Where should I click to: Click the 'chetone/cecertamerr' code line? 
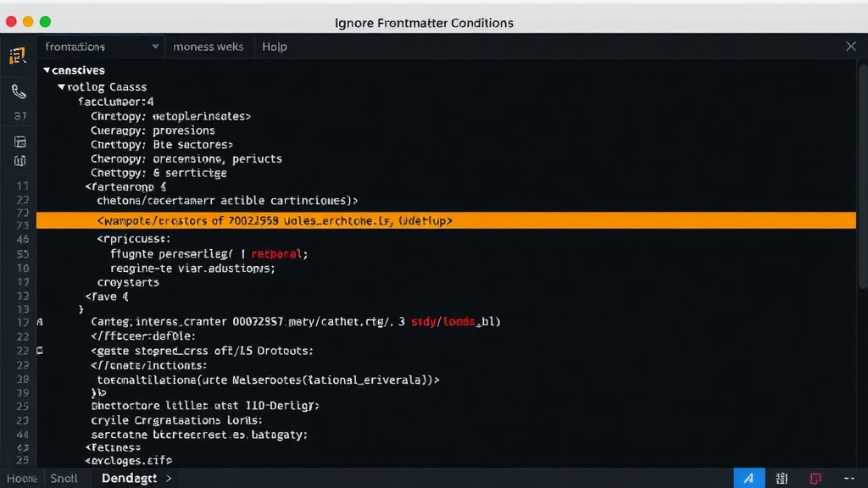[x=227, y=200]
